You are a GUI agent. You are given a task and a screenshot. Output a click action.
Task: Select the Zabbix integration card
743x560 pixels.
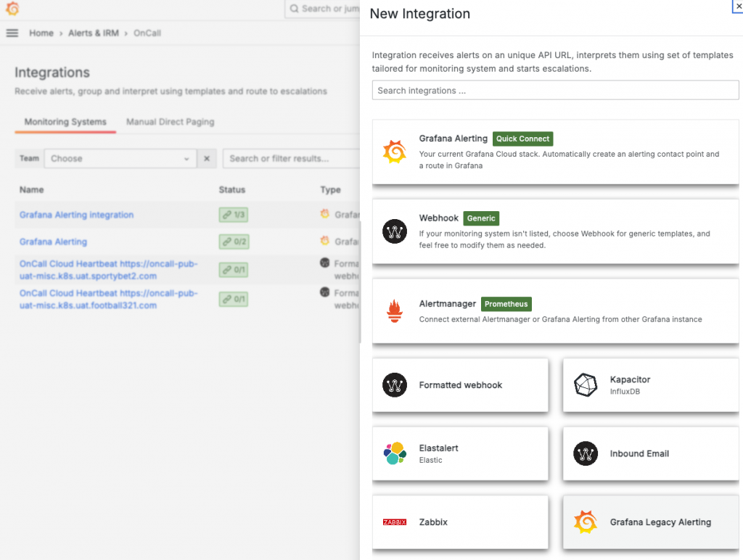[x=460, y=522]
